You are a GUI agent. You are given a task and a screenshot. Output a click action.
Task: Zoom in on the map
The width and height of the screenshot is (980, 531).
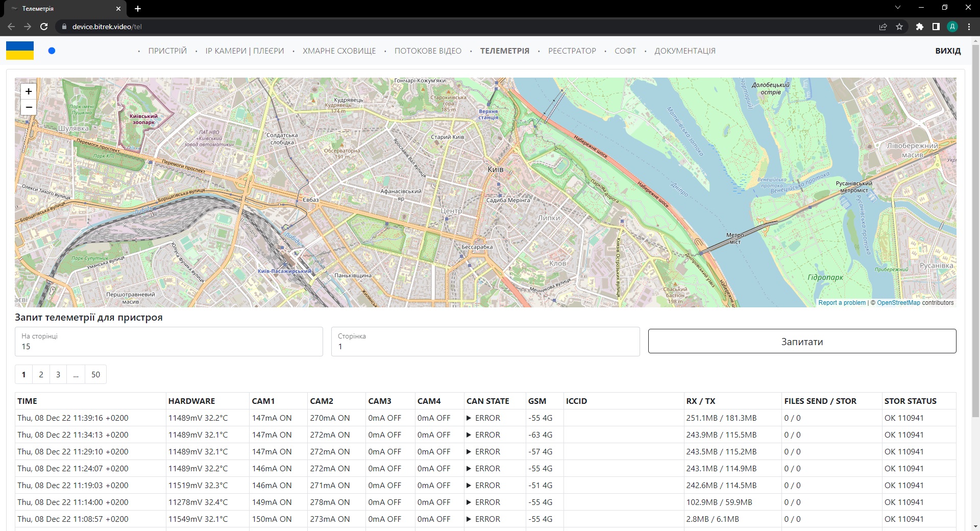(29, 91)
